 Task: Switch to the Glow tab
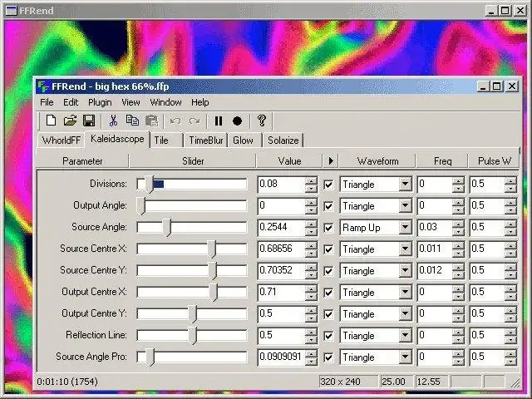click(x=243, y=140)
